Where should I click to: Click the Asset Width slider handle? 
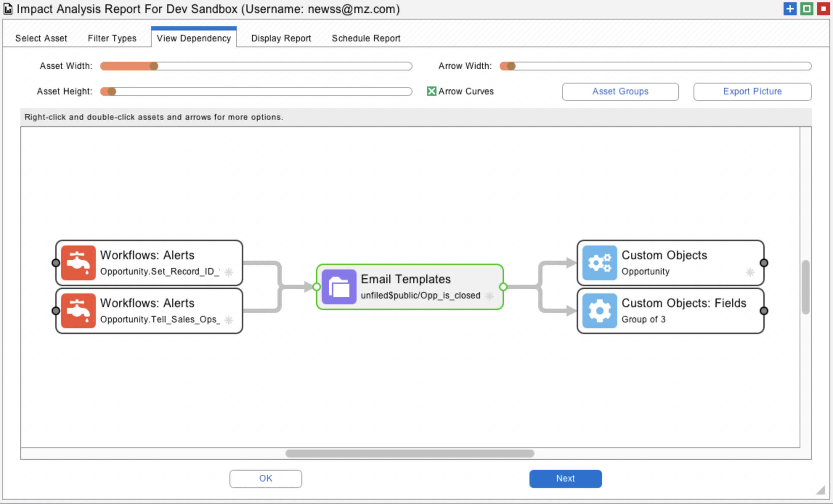154,66
